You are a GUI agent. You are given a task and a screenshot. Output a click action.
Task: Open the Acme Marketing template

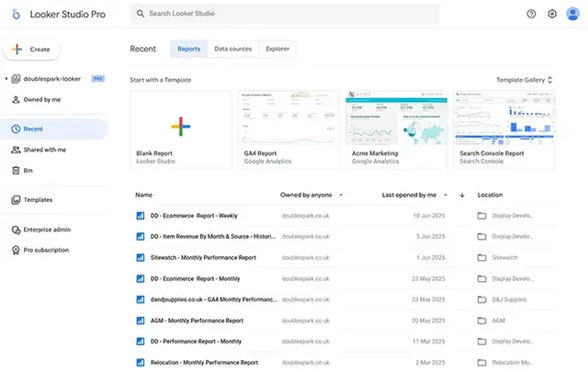click(396, 130)
